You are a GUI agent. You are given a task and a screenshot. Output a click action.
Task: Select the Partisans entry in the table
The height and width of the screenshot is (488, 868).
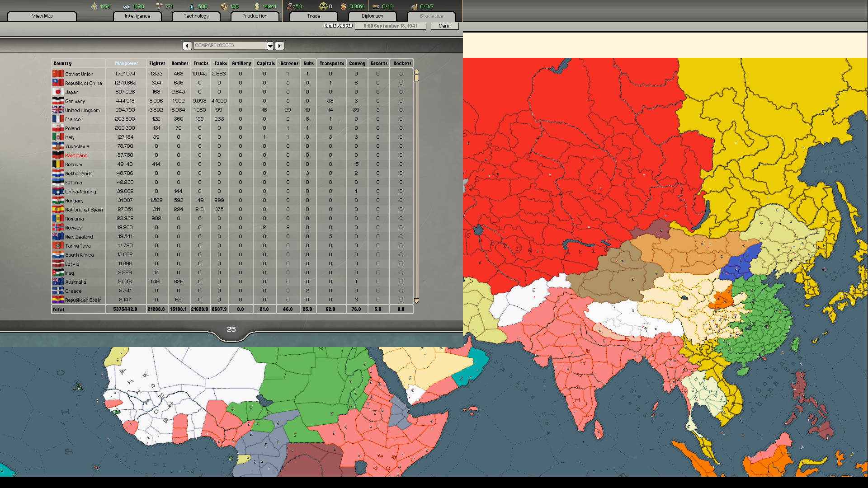coord(76,155)
